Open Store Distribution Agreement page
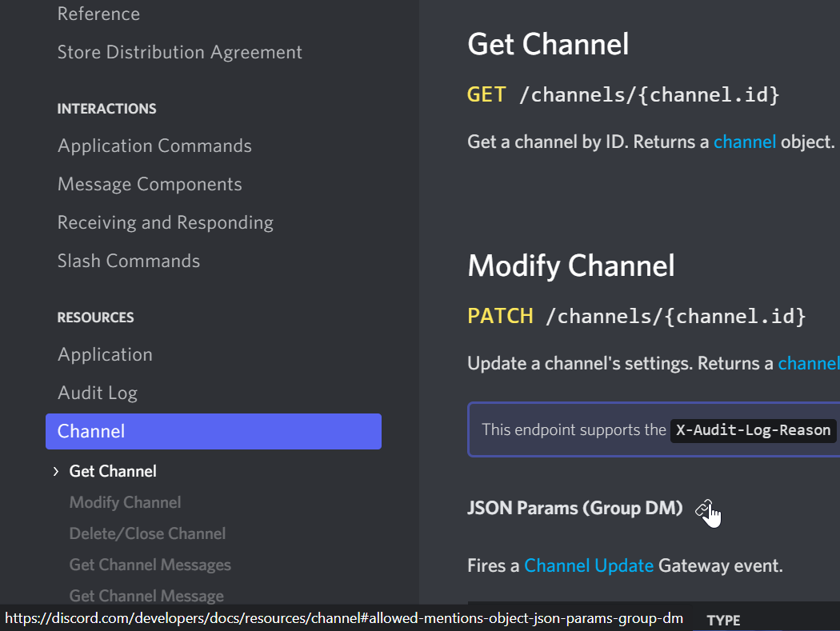 179,53
